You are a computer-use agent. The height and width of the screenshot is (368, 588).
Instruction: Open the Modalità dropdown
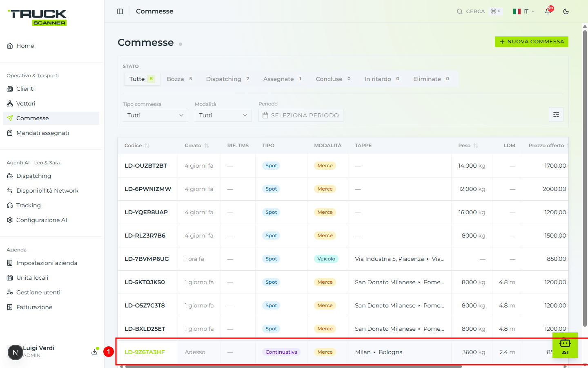tap(223, 115)
